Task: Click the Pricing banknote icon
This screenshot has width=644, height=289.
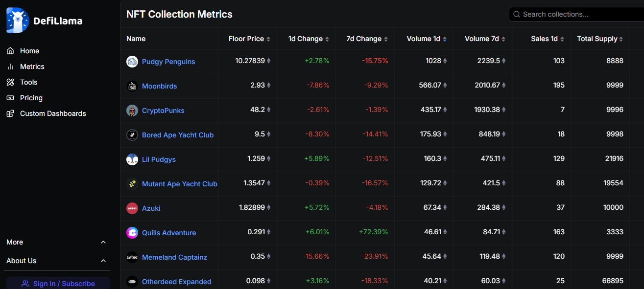Action: click(10, 98)
